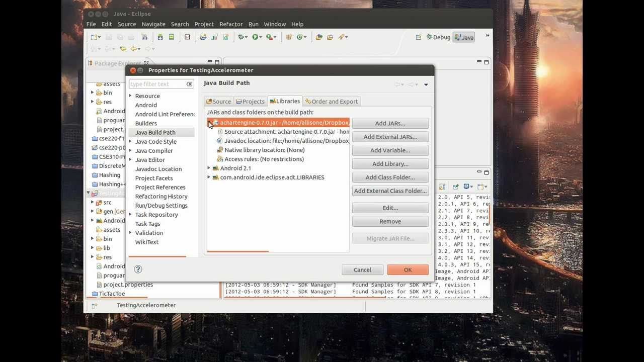Click the horizontal scrollbar under the libraries list
The image size is (644, 362).
(238, 251)
